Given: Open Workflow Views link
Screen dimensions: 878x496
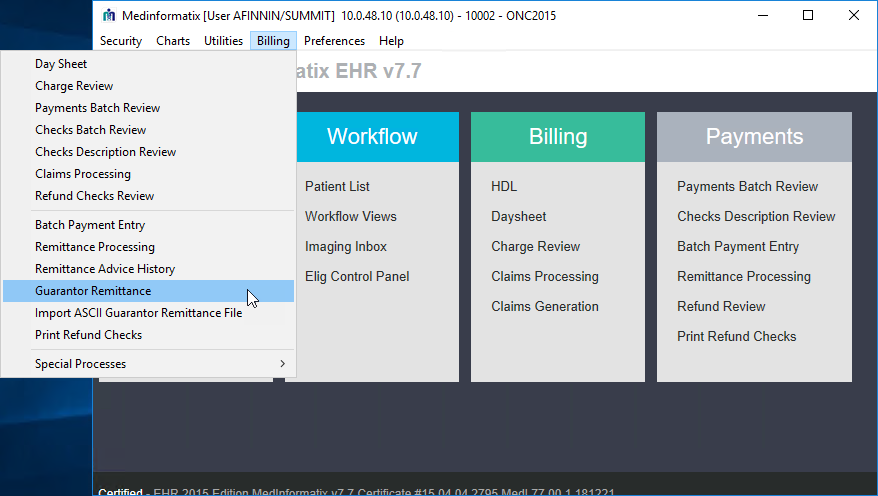Looking at the screenshot, I should [351, 217].
